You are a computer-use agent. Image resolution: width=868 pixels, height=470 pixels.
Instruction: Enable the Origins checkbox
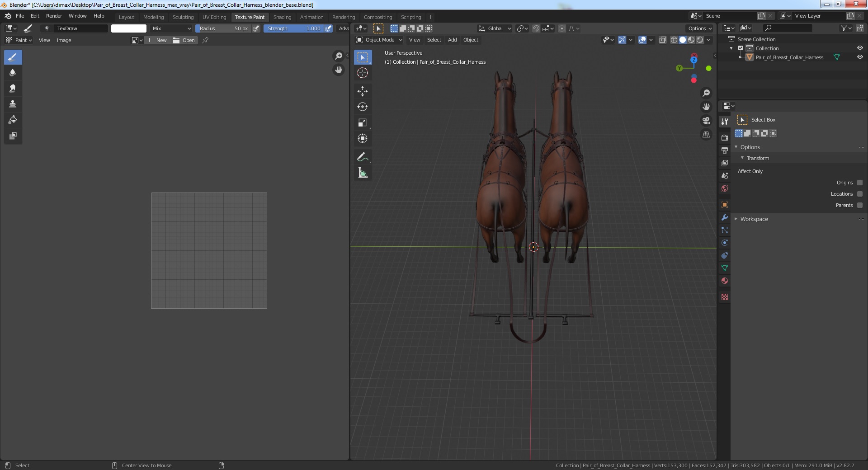click(x=859, y=183)
